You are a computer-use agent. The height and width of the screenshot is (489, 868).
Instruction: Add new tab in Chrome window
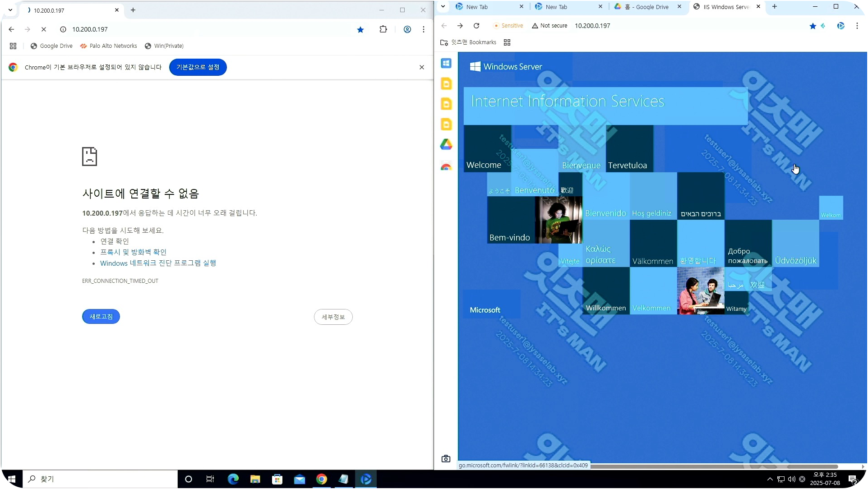coord(133,10)
